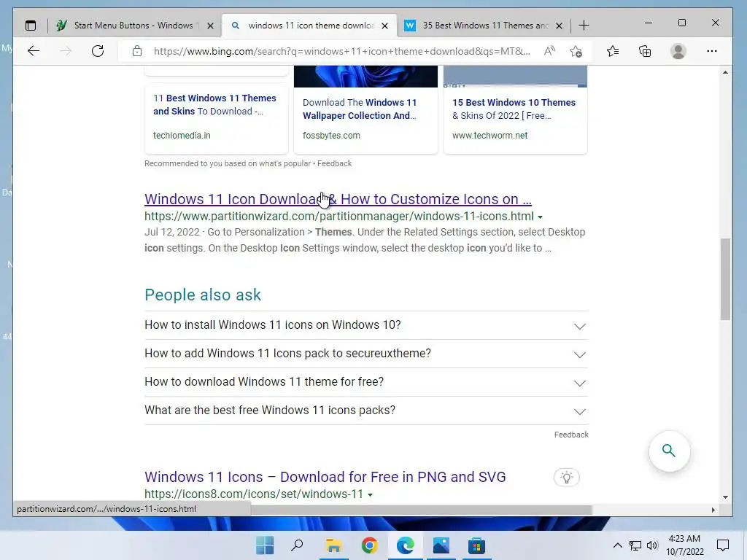The height and width of the screenshot is (560, 747).
Task: Open icons8 URL dropdown arrow
Action: [370, 495]
